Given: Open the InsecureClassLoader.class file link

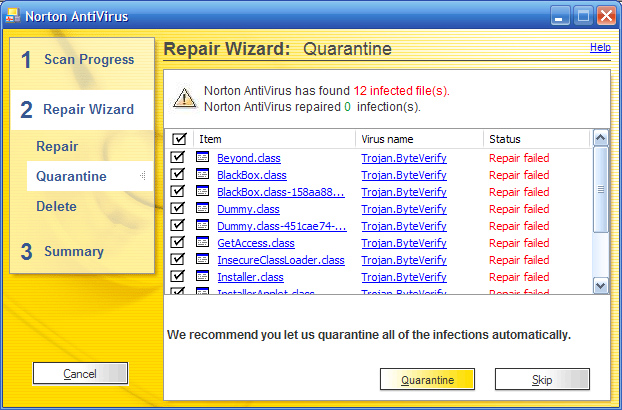Looking at the screenshot, I should [x=281, y=260].
